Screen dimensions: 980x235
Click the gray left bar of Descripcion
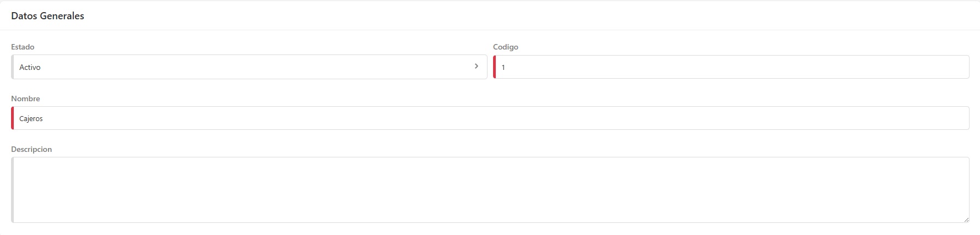click(13, 190)
